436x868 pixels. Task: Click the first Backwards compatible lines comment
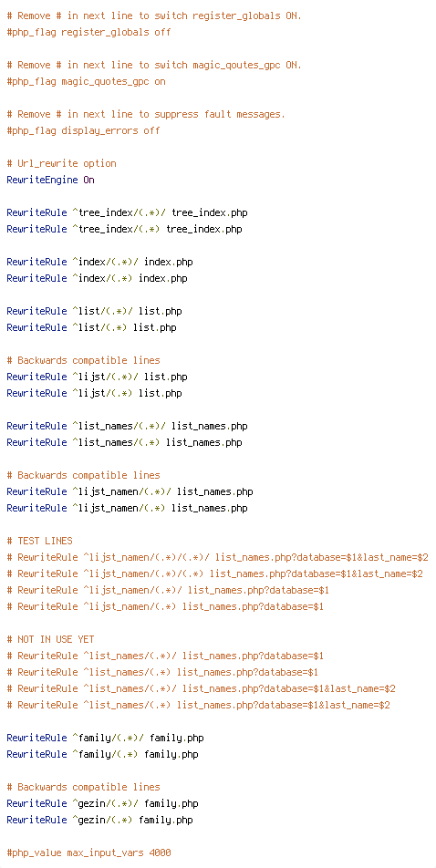[x=83, y=360]
